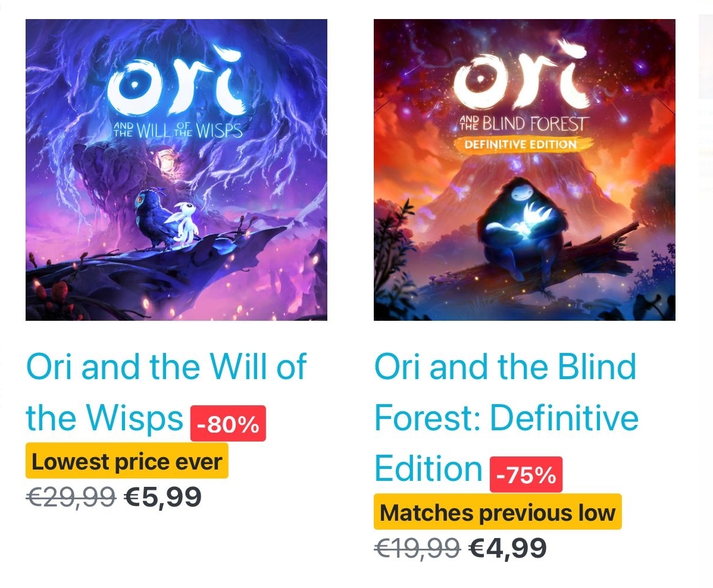Click the red -75% discount badge
This screenshot has width=713, height=588.
coord(526,475)
